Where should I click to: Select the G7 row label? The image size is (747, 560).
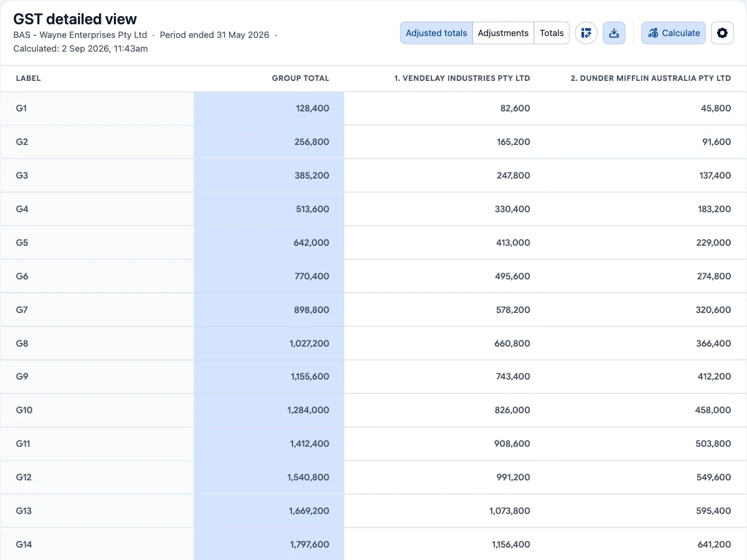click(x=22, y=310)
